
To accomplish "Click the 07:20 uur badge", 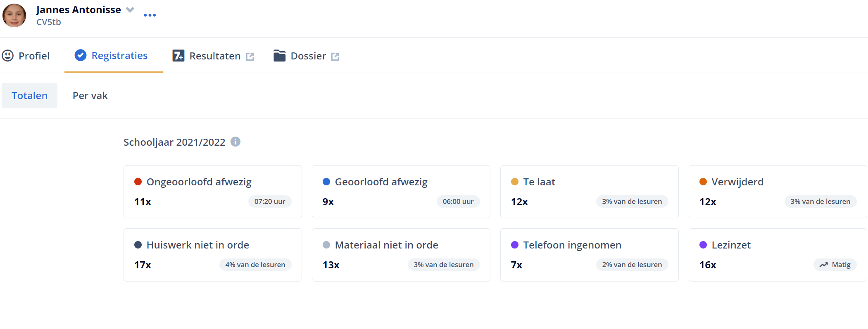I will (270, 201).
